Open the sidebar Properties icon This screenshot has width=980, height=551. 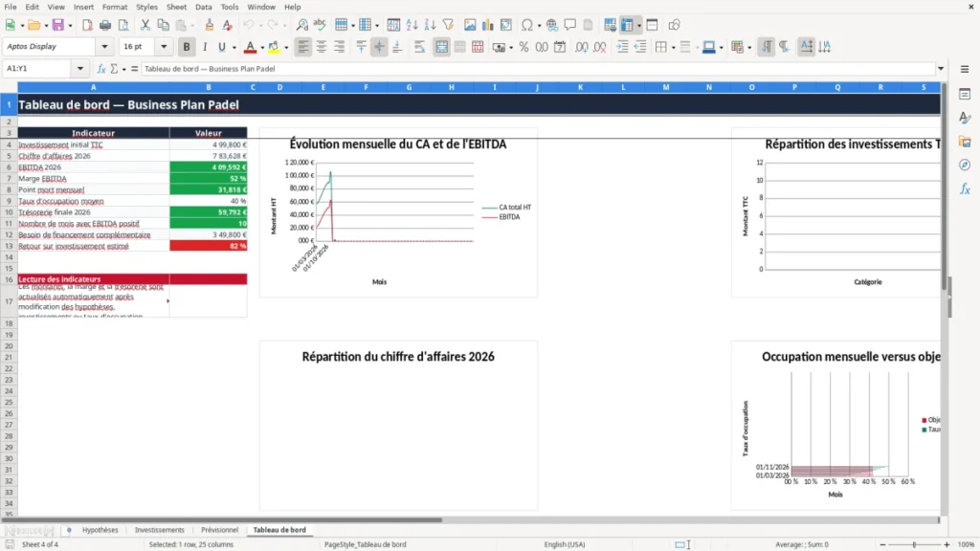965,94
